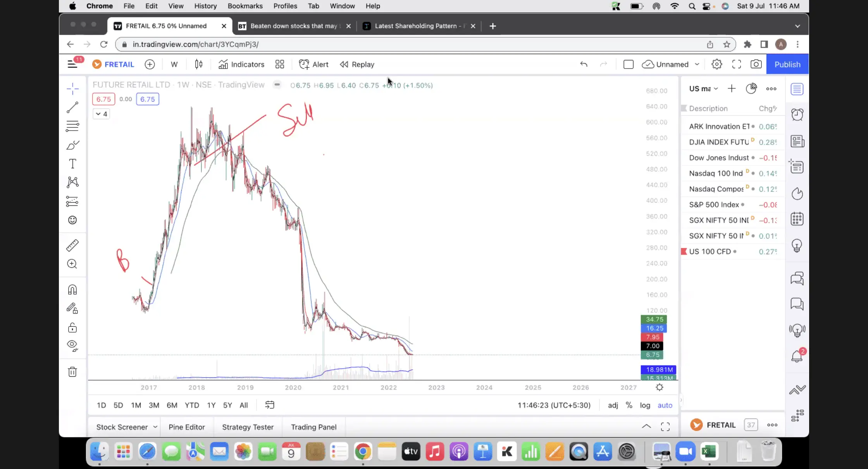Select the 5Y time range button
This screenshot has width=868, height=469.
coord(227,405)
